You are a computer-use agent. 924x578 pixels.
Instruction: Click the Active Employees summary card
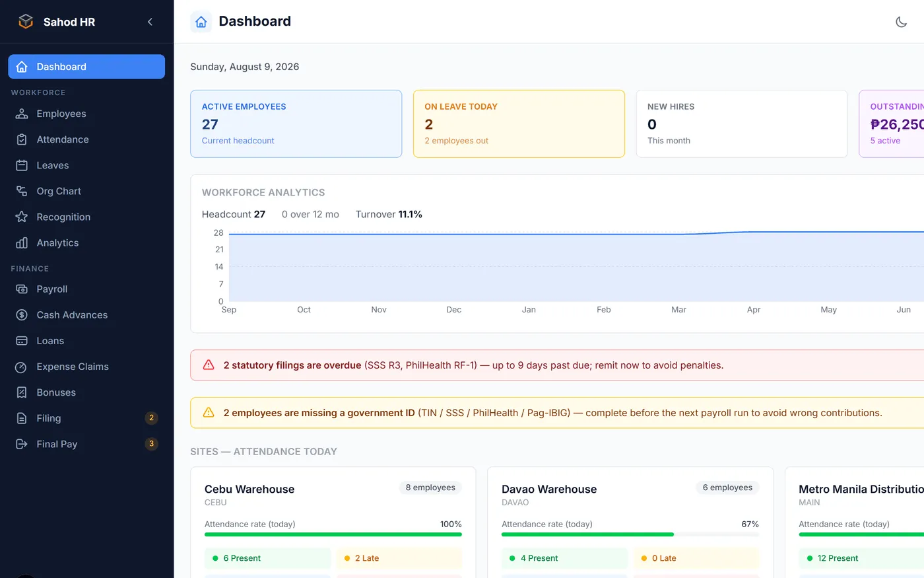click(296, 124)
